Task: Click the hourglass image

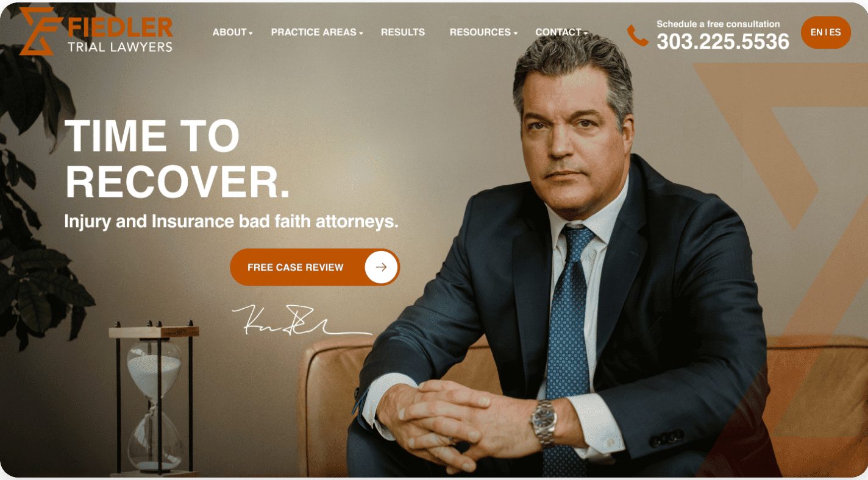Action: 154,398
